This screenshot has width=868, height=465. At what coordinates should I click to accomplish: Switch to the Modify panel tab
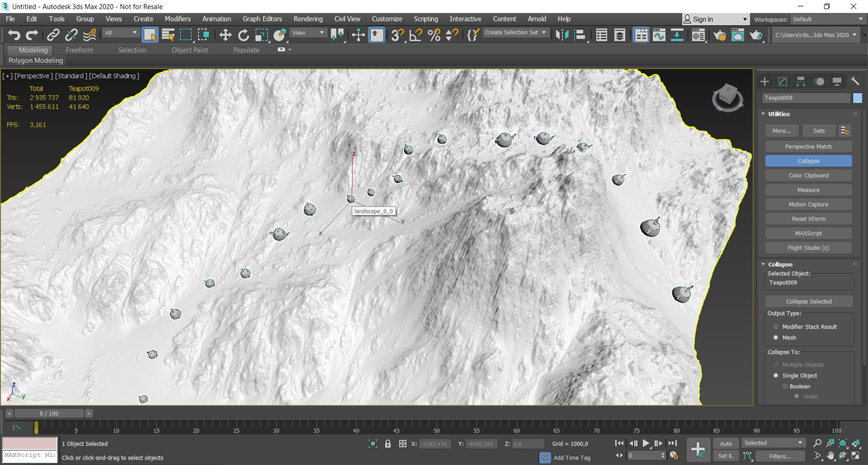click(783, 81)
